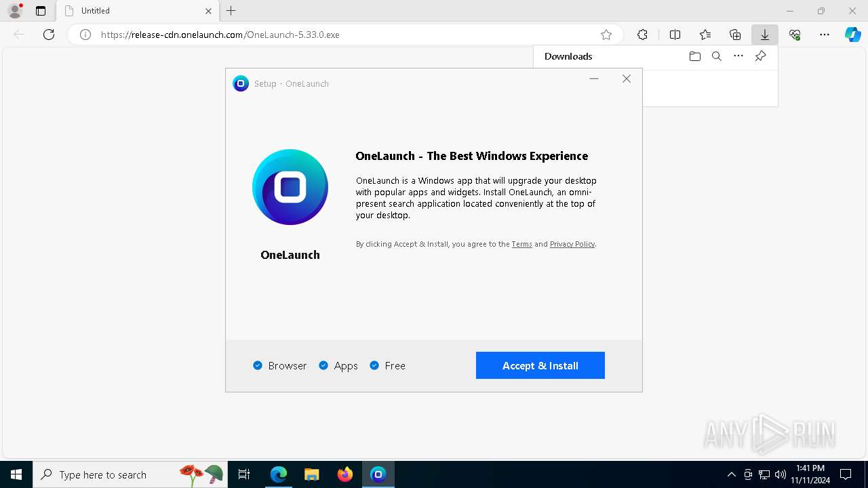View site information icon in address bar
This screenshot has width=868, height=488.
click(x=85, y=35)
